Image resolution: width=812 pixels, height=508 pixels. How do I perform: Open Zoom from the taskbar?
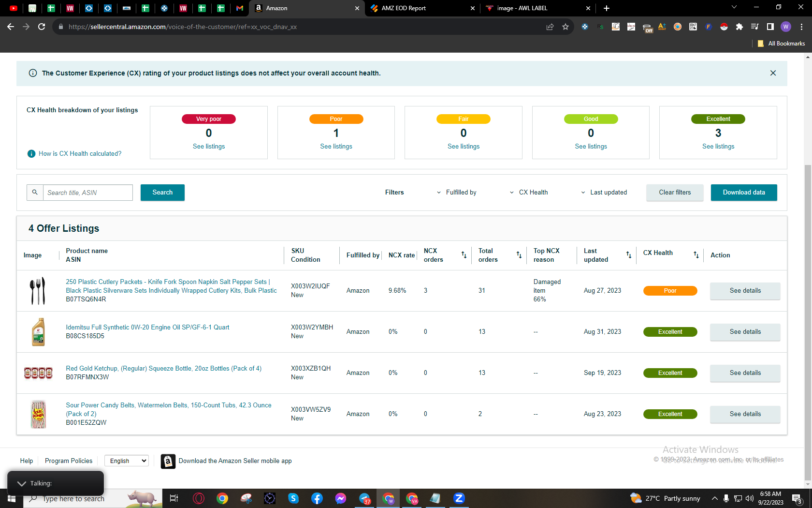(459, 498)
